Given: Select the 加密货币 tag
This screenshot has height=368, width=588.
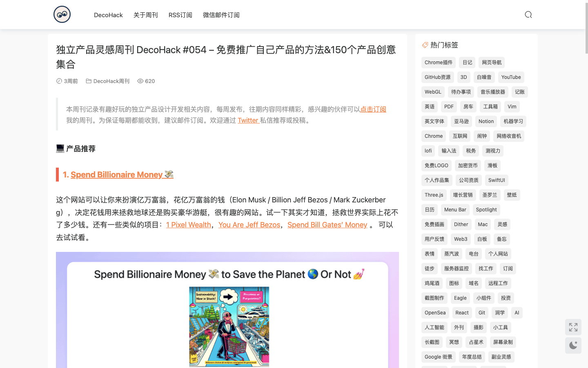Looking at the screenshot, I should 468,166.
